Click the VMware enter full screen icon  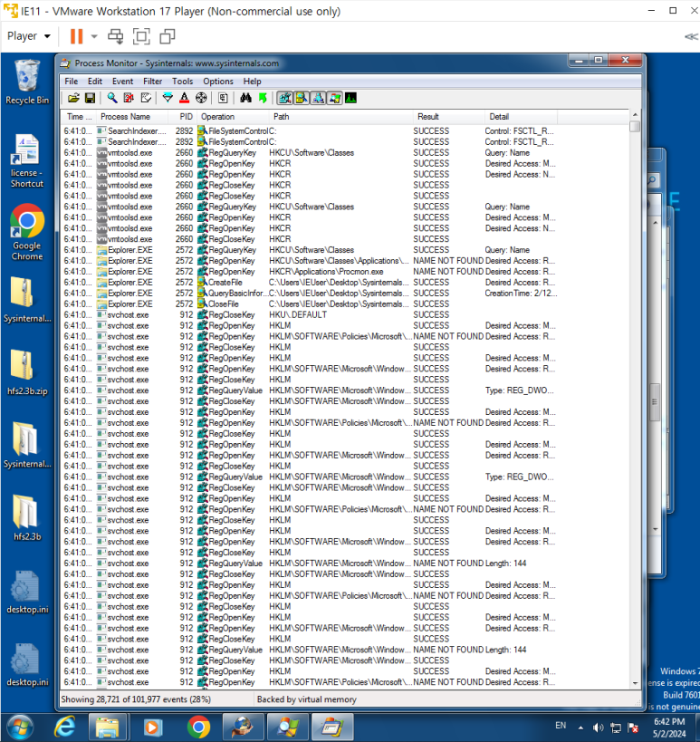[x=141, y=36]
